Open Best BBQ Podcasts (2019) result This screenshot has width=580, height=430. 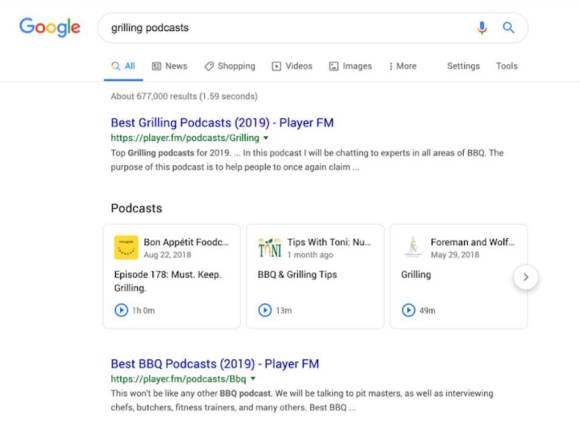[x=215, y=364]
